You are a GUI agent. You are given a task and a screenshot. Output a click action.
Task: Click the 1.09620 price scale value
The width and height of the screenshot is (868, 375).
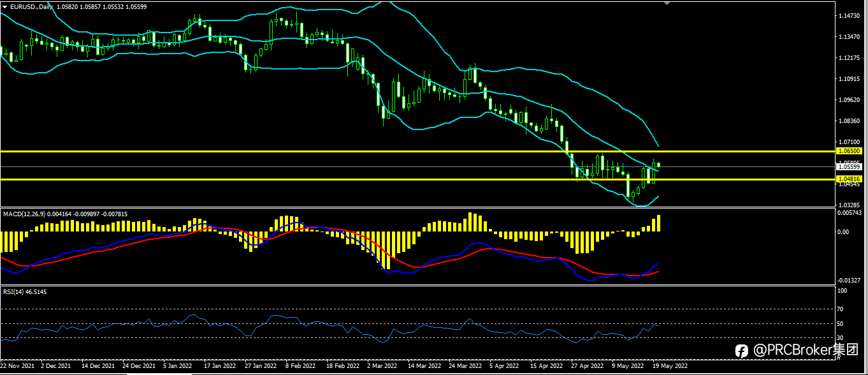850,100
